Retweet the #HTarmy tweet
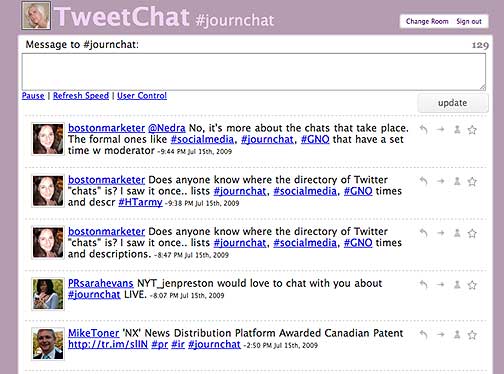Viewport: 504px width, 374px height. (441, 181)
